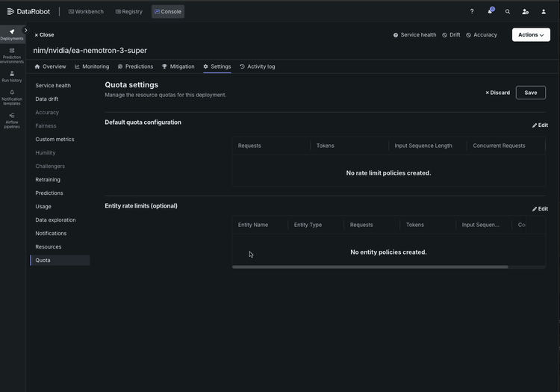Click the DataRobot logo
Image resolution: width=560 pixels, height=392 pixels.
click(28, 11)
